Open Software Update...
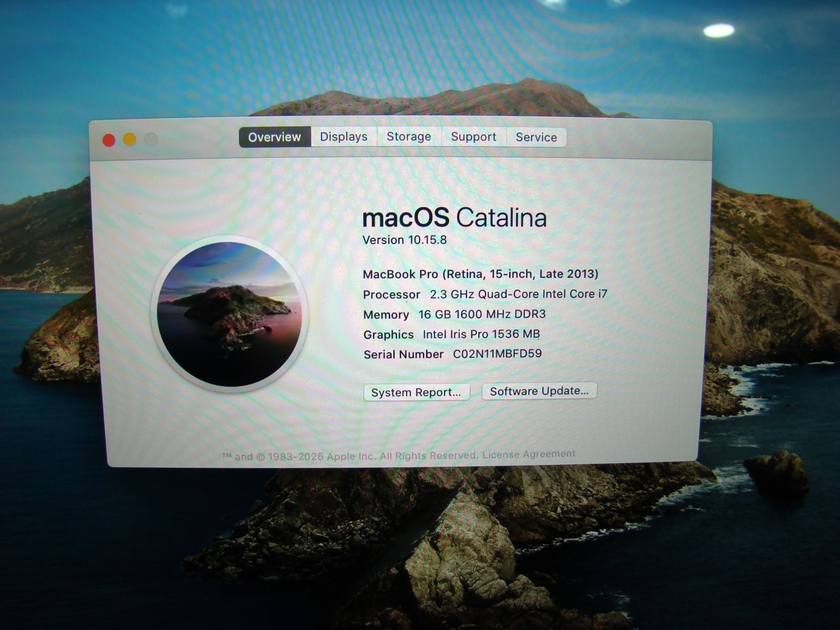This screenshot has height=630, width=840. pos(539,391)
